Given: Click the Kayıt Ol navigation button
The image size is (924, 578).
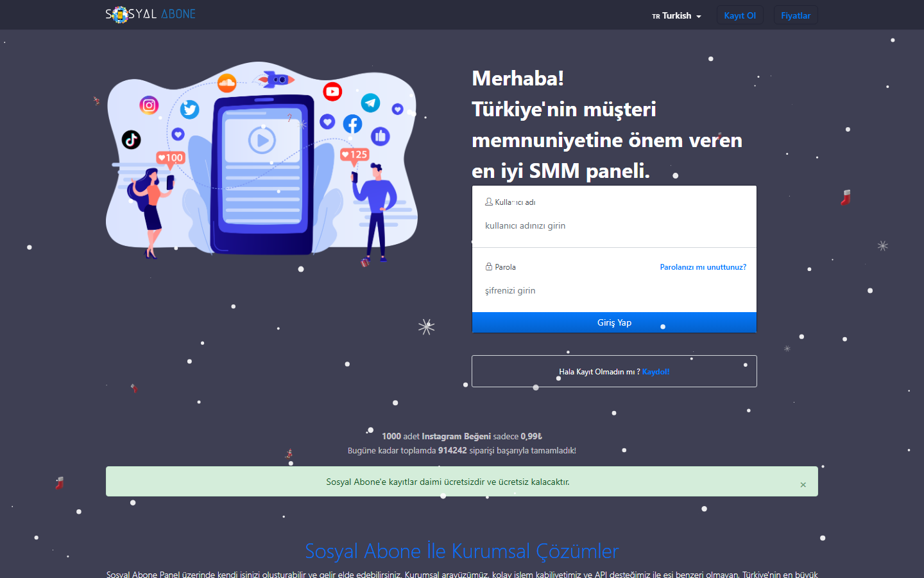Looking at the screenshot, I should tap(740, 15).
